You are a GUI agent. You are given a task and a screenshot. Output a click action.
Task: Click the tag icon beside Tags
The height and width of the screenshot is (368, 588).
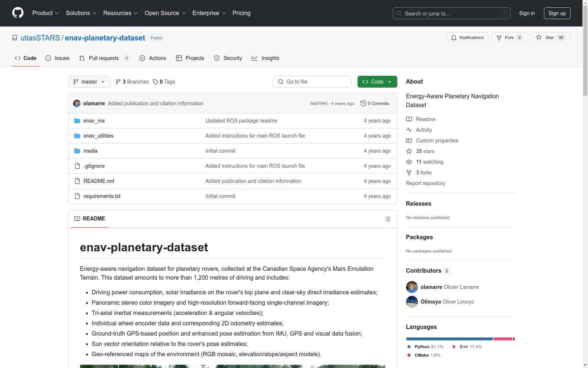(x=155, y=82)
